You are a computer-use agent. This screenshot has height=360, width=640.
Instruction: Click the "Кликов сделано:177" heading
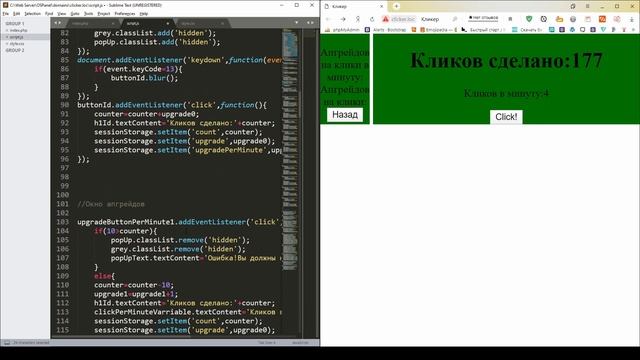tap(506, 60)
